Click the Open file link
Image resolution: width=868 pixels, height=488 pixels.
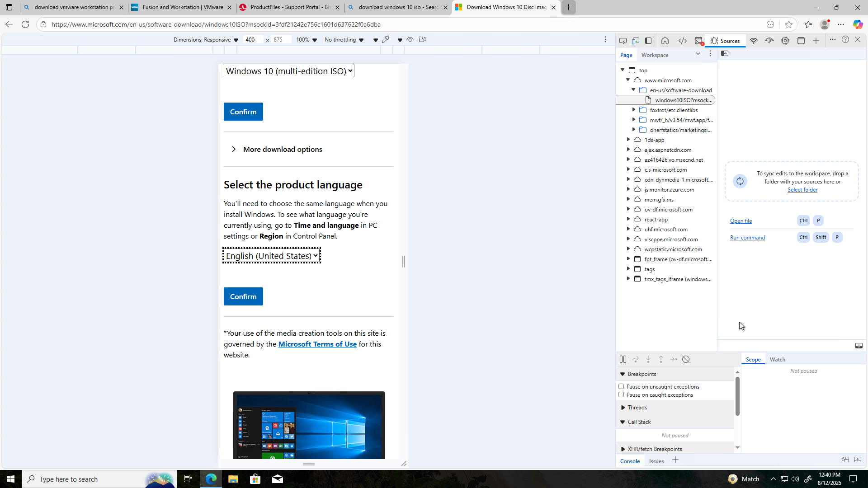click(741, 221)
